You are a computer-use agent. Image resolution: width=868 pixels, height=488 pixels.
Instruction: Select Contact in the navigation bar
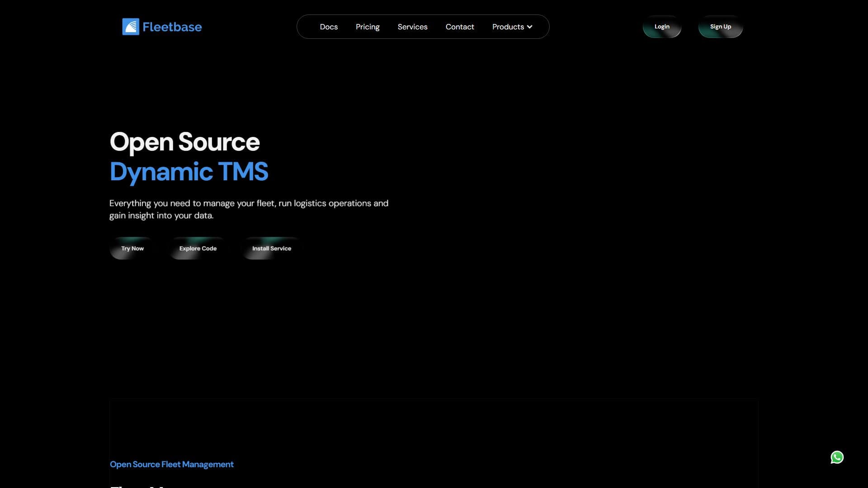tap(460, 27)
